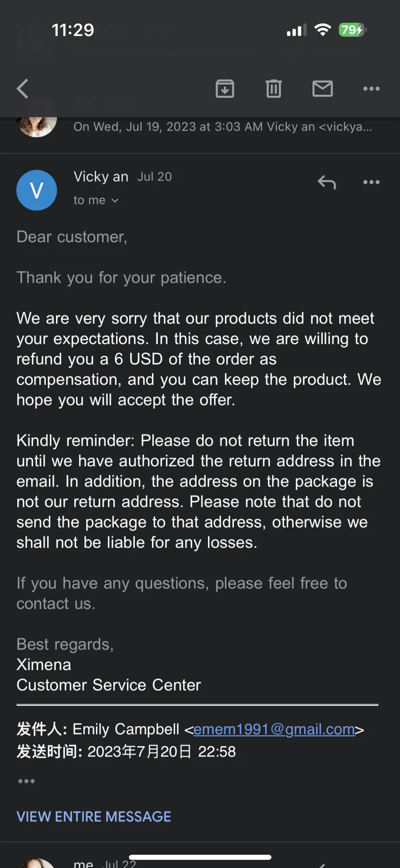This screenshot has width=400, height=868.
Task: Mark the email as unread
Action: (323, 89)
